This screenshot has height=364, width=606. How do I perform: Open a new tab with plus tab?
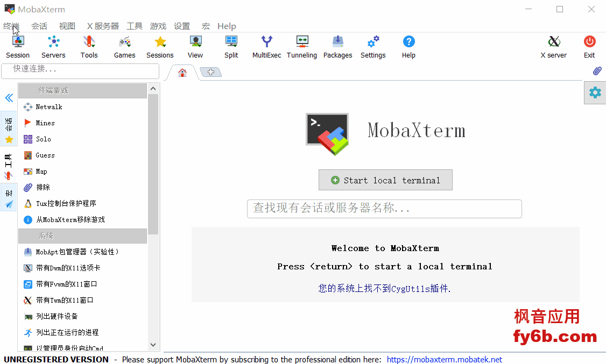[x=211, y=72]
